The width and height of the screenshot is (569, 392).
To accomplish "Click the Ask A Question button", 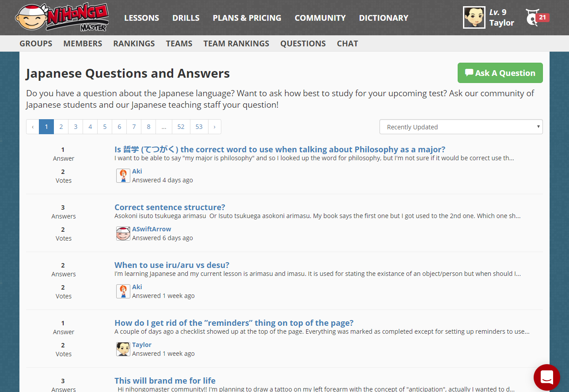I will (500, 73).
